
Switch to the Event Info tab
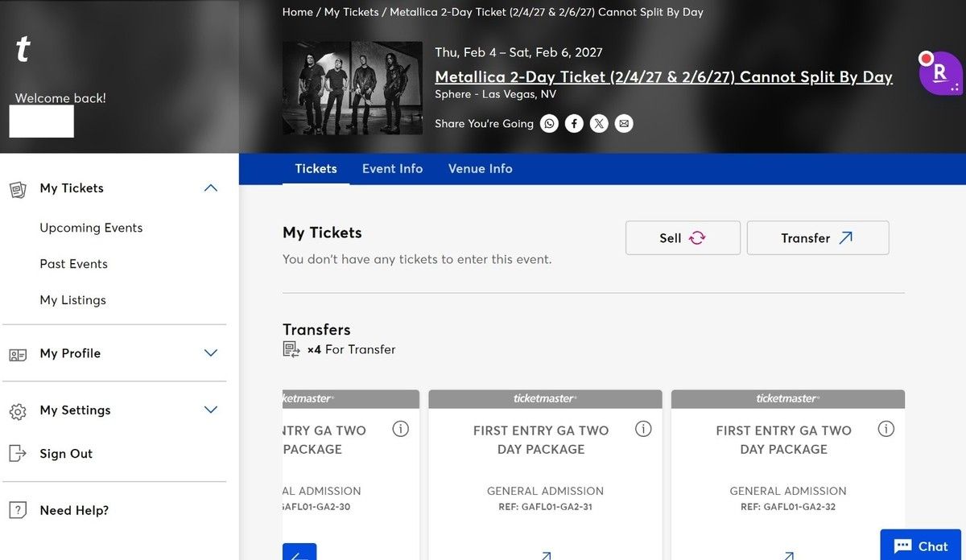392,169
